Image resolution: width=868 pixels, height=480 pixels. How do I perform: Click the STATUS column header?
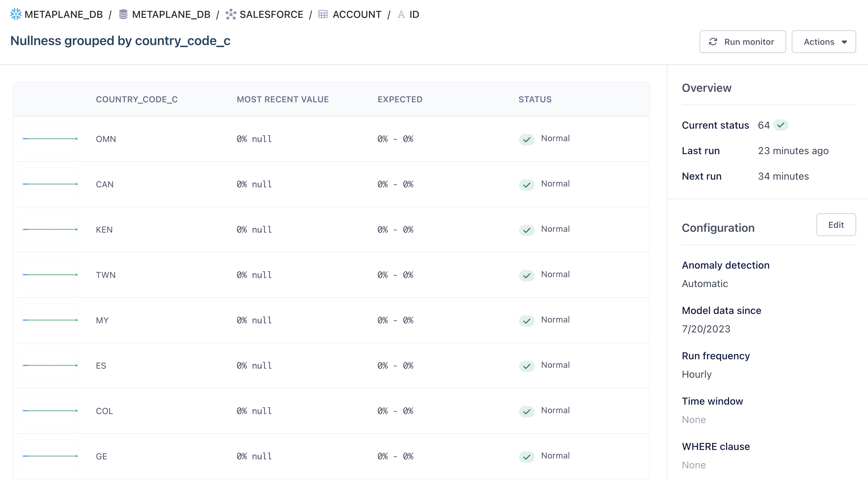point(535,99)
